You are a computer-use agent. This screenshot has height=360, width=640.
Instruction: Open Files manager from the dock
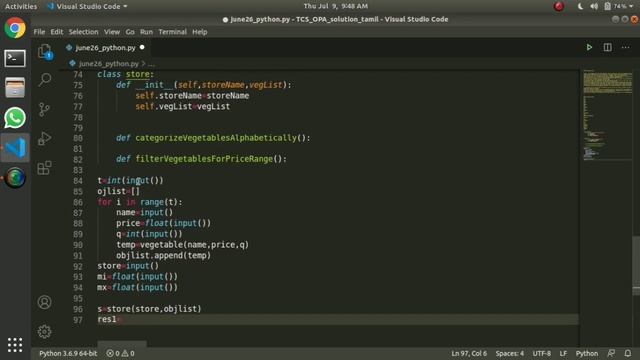(15, 88)
